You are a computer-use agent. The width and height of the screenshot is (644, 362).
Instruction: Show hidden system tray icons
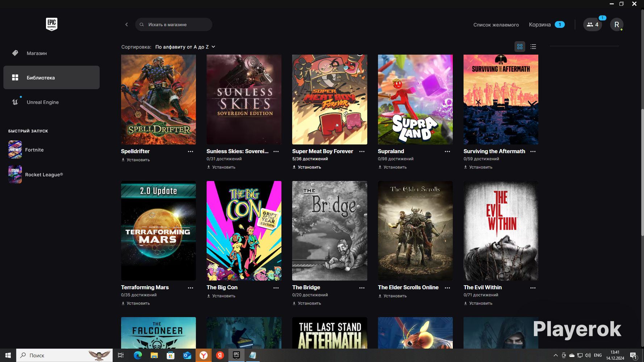pyautogui.click(x=556, y=355)
